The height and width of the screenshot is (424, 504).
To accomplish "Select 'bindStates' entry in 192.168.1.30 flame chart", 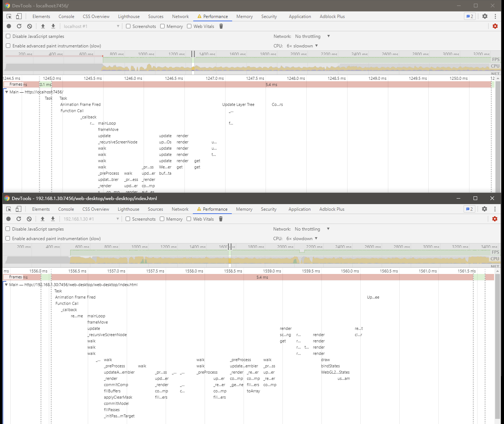I will (x=330, y=366).
